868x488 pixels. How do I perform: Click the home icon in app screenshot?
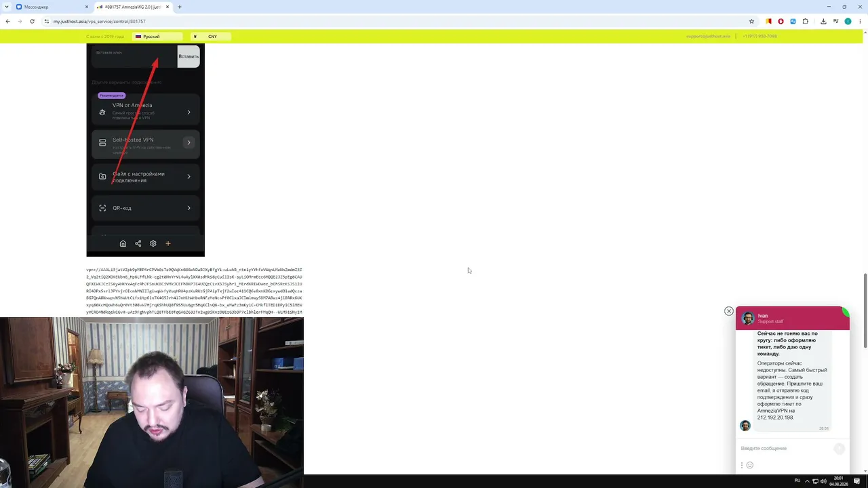pos(123,243)
